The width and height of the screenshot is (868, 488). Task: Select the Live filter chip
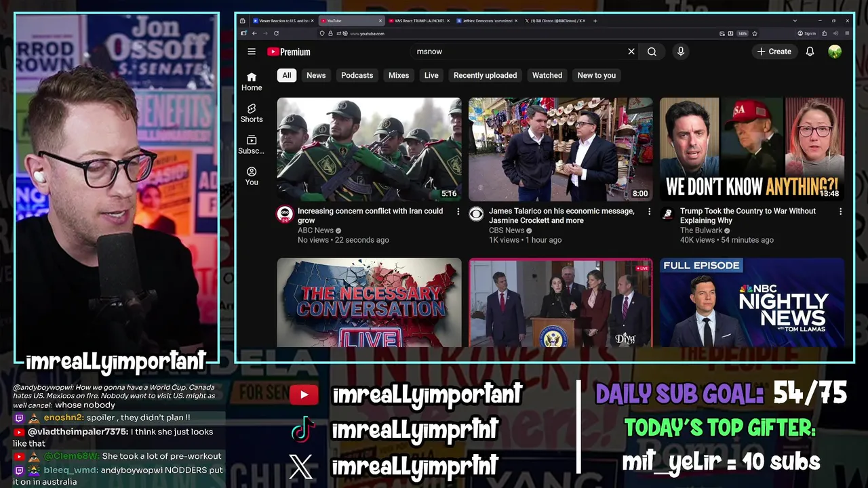coord(431,75)
